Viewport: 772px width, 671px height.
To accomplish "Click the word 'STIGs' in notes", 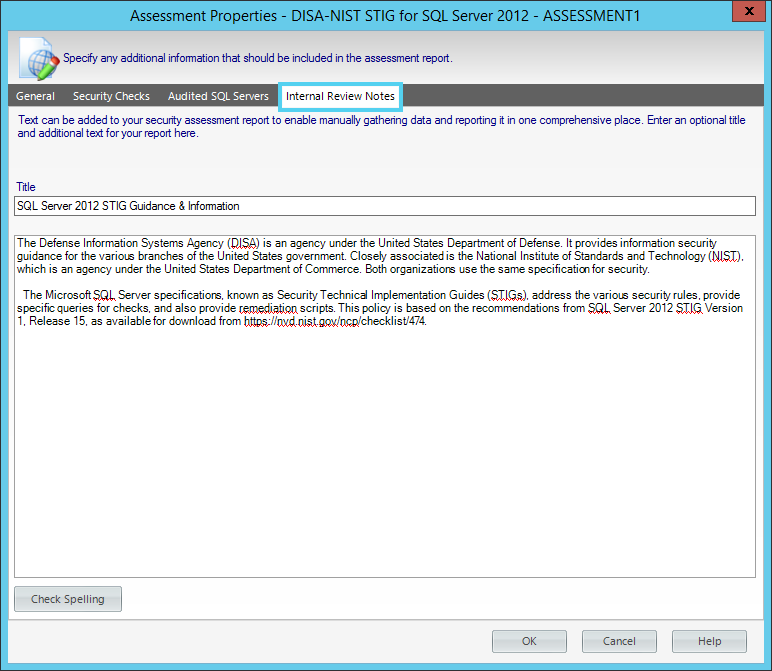I will pyautogui.click(x=508, y=295).
